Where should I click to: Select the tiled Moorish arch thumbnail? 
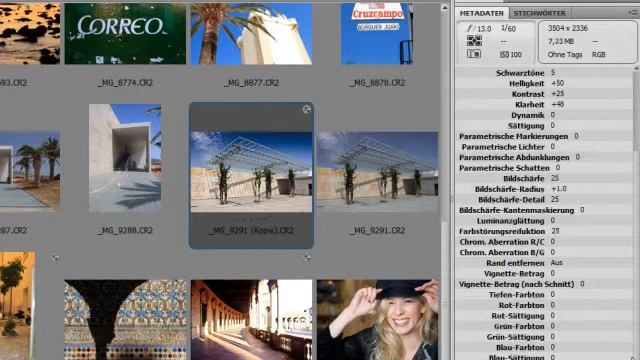[125, 320]
